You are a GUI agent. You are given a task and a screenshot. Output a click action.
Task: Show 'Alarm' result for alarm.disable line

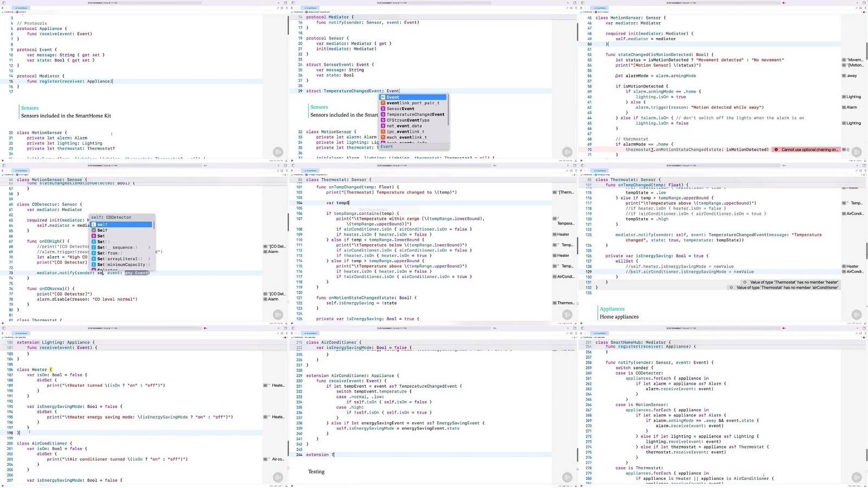tap(271, 299)
